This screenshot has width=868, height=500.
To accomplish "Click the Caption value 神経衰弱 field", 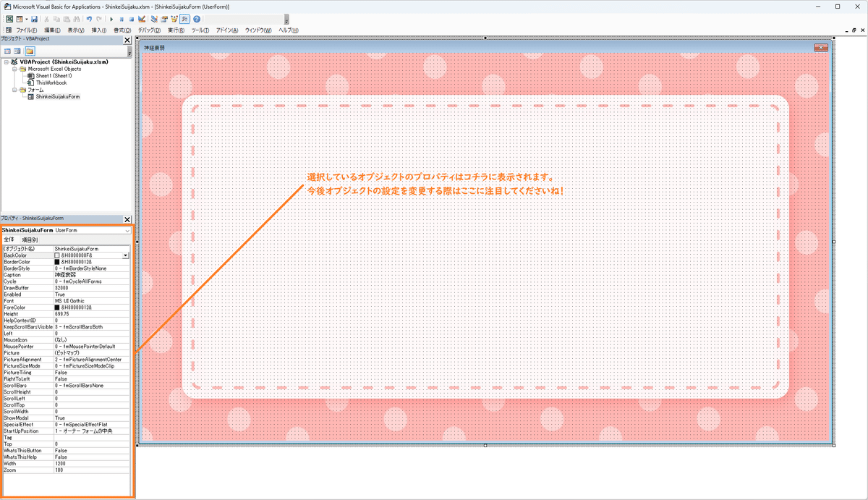I will 92,275.
